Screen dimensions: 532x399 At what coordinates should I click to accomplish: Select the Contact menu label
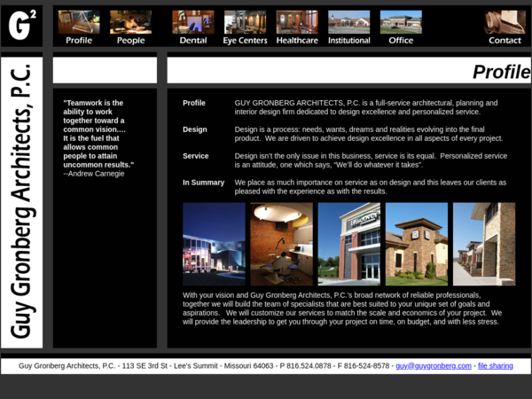click(505, 41)
